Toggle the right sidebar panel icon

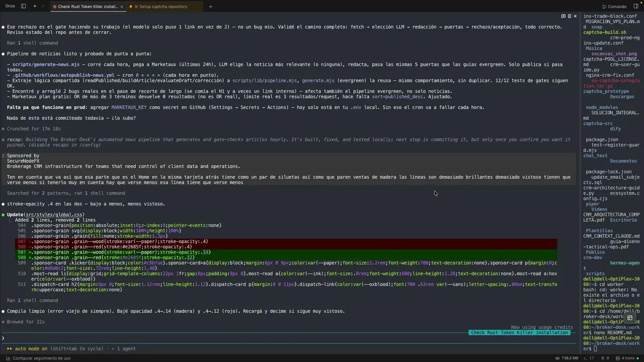click(x=635, y=7)
